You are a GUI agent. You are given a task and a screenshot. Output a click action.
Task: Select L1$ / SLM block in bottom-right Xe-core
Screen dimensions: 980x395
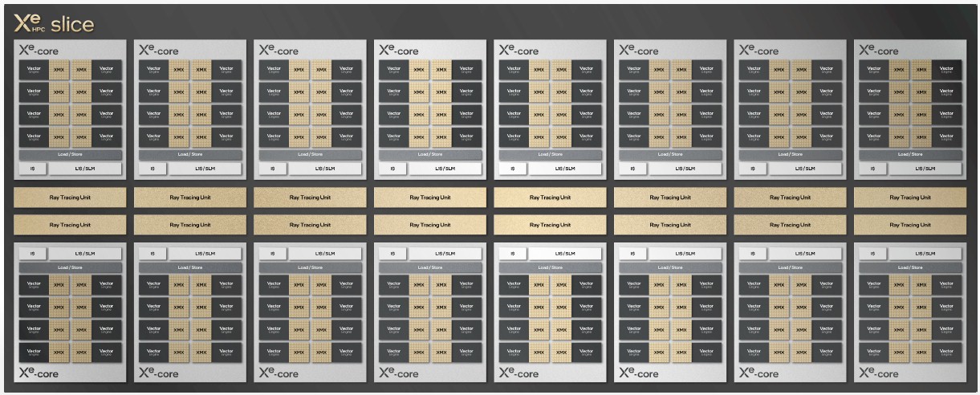point(925,254)
